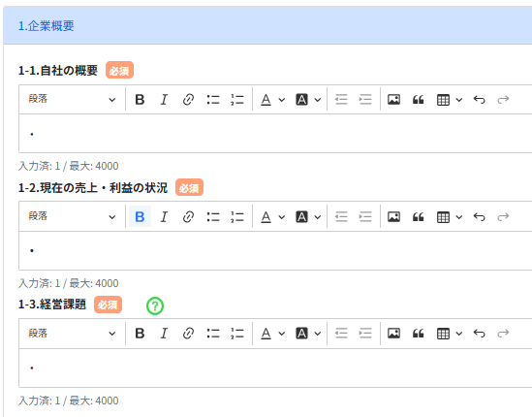This screenshot has height=417, width=532.
Task: Disable active bold in the 1-2 editor toolbar
Action: [140, 216]
